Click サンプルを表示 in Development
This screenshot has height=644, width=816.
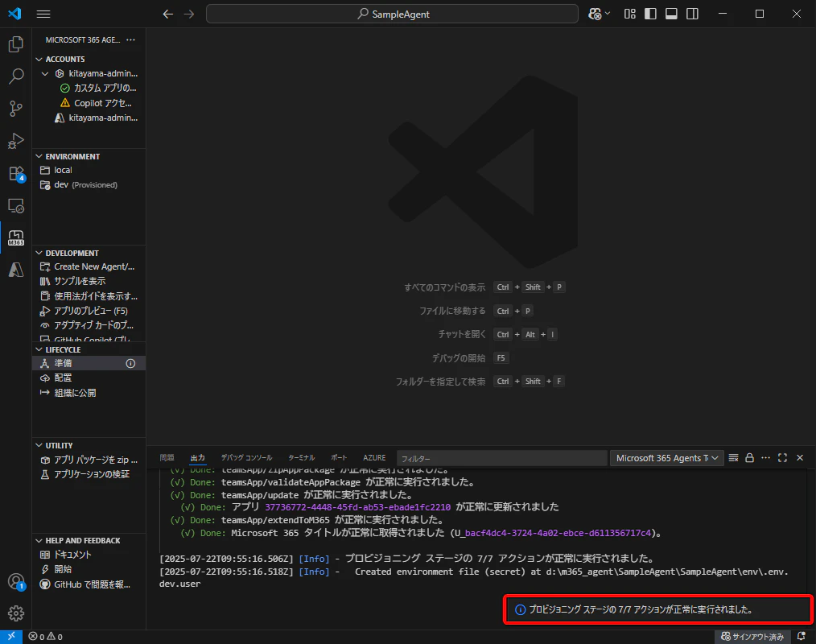pyautogui.click(x=89, y=281)
